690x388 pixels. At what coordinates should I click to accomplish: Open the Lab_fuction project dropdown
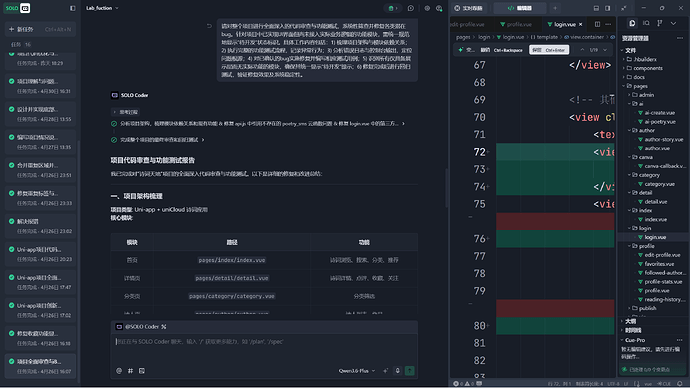[x=102, y=8]
